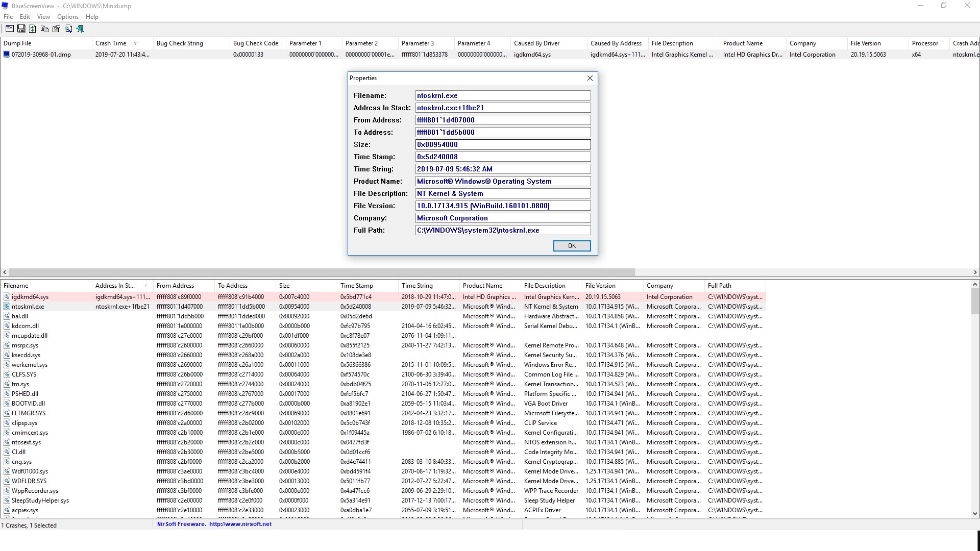Image resolution: width=980 pixels, height=551 pixels.
Task: Sort lower pane by Filename column
Action: [46, 286]
